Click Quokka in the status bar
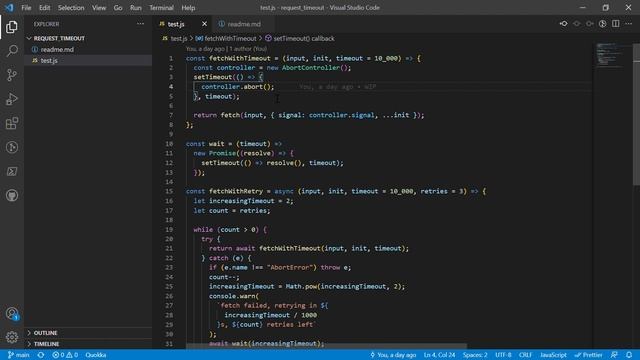This screenshot has height=360, width=640. 96,355
